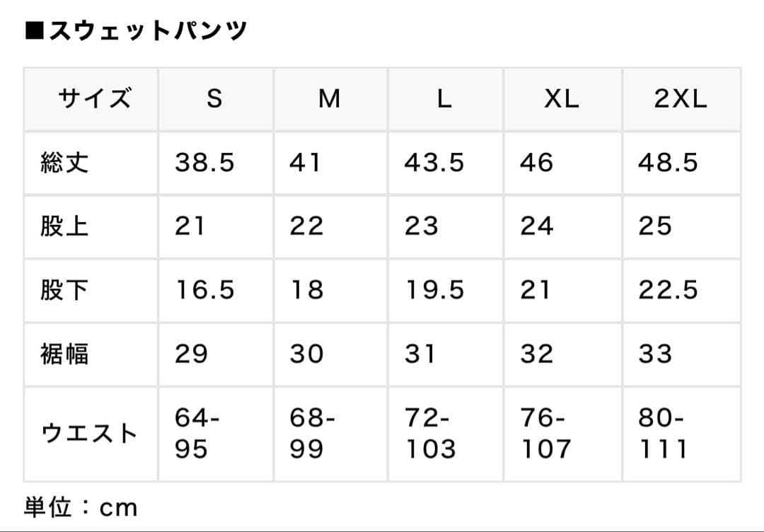This screenshot has height=532, width=764.
Task: Select the 裾幅 row label
Action: tap(65, 354)
